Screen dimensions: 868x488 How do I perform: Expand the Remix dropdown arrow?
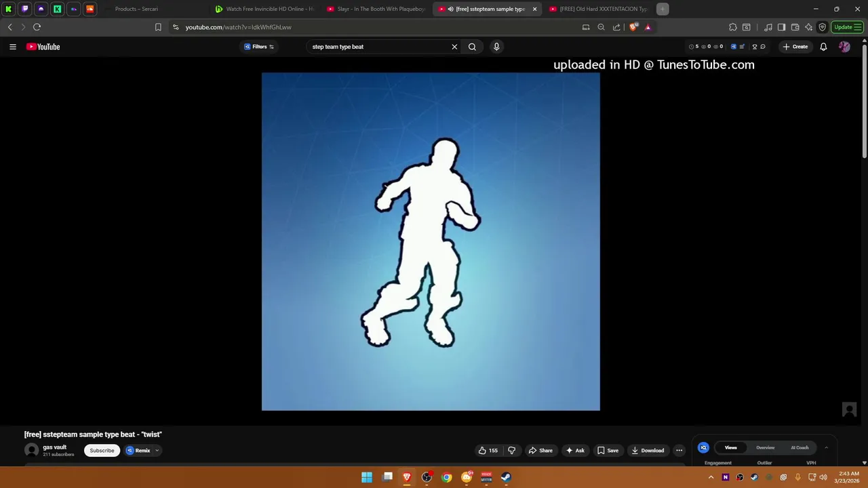(x=157, y=450)
